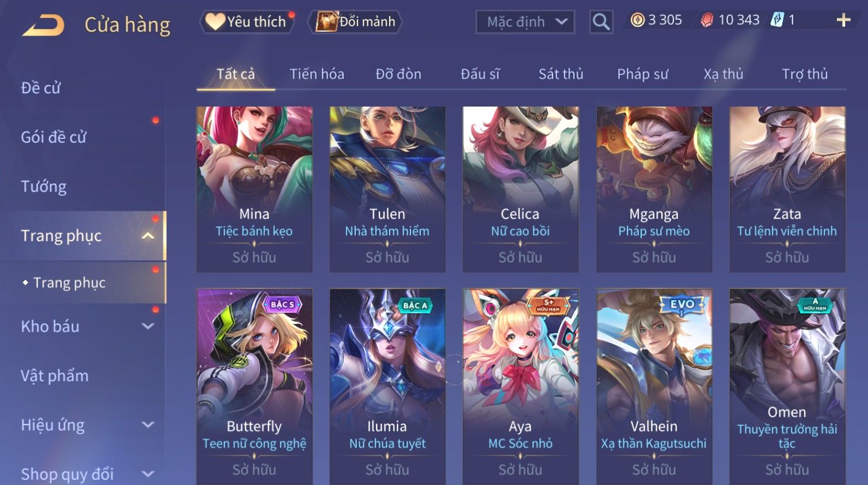
Task: Select Valhein Xạ thần Kagutsuchi skin card
Action: (x=654, y=387)
